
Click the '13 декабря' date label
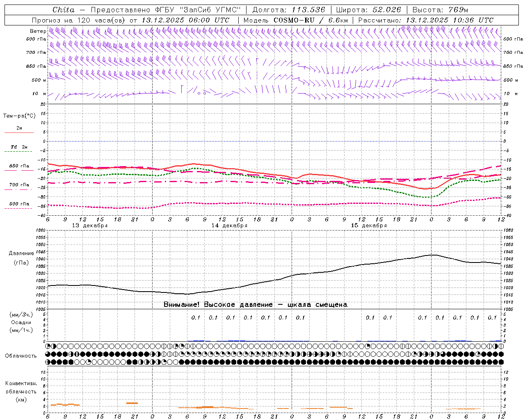[x=90, y=226]
